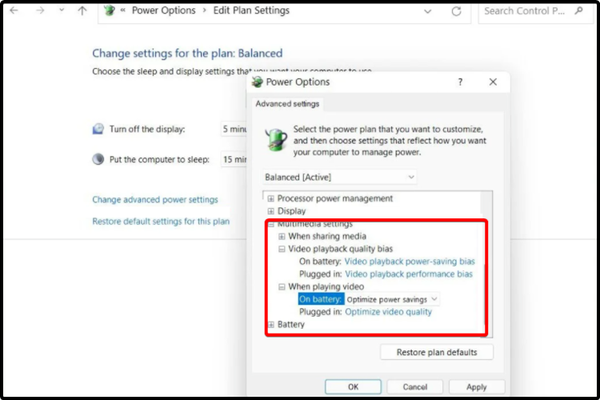Viewport: 600px width, 400px height.
Task: Refresh the Control Panel window
Action: (456, 12)
